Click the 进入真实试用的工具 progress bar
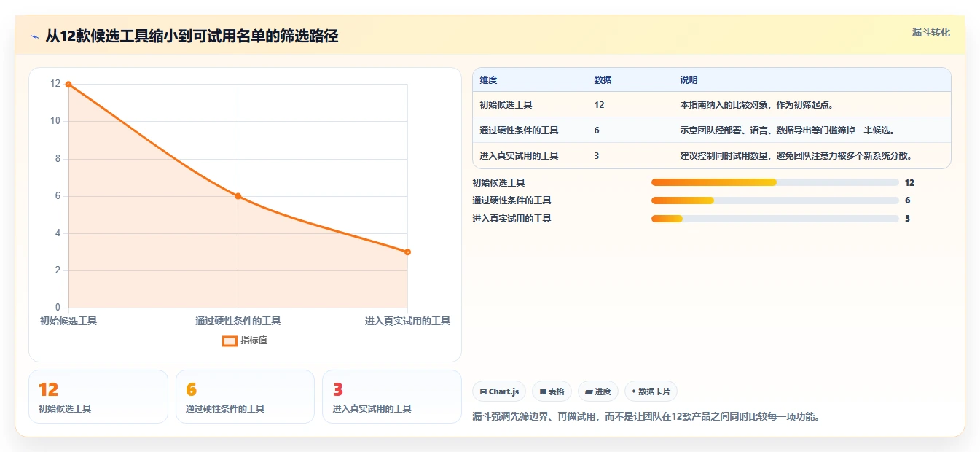Viewport: 980px width, 452px height. pos(775,219)
